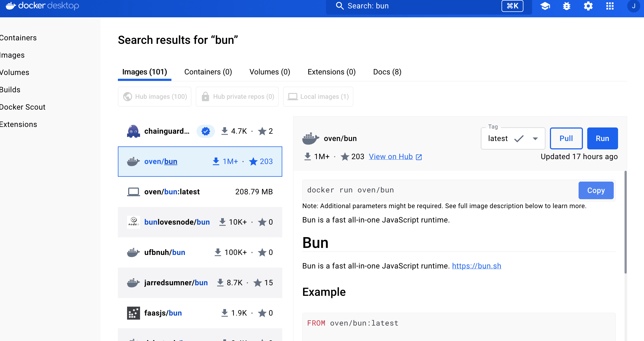Open the apps grid icon
644x341 pixels.
tap(610, 6)
